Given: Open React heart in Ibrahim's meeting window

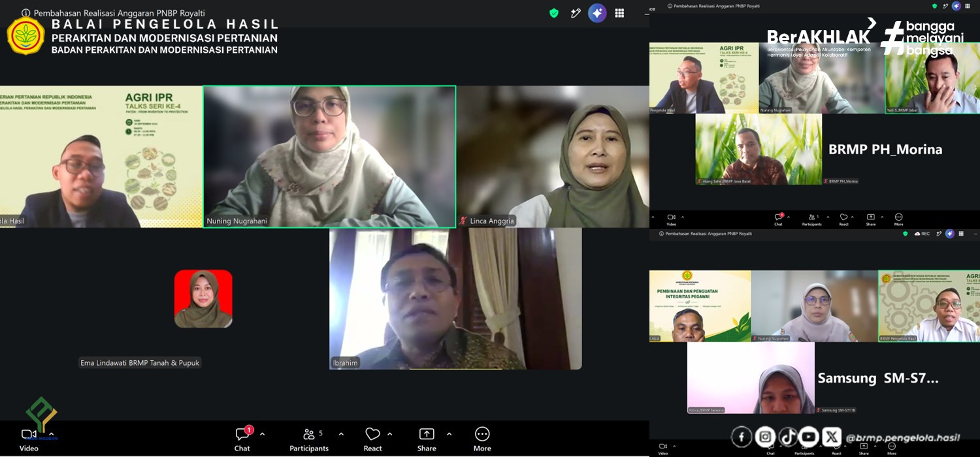Looking at the screenshot, I should (x=373, y=439).
